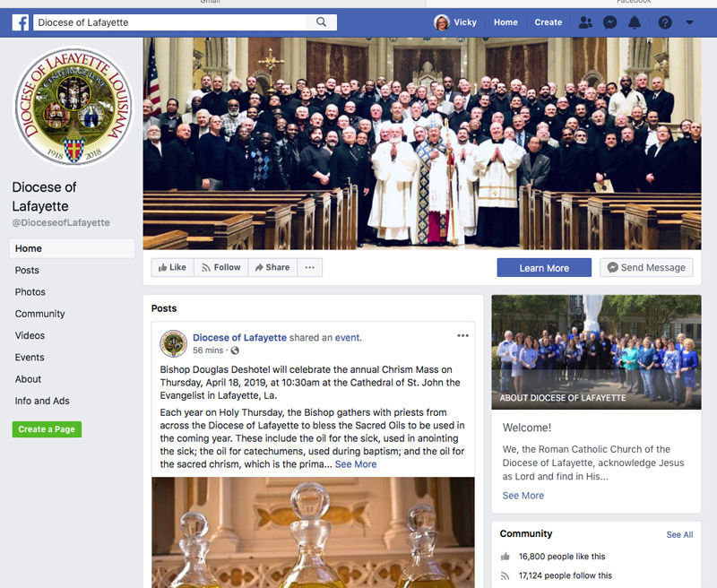Open the help question mark icon

[665, 22]
